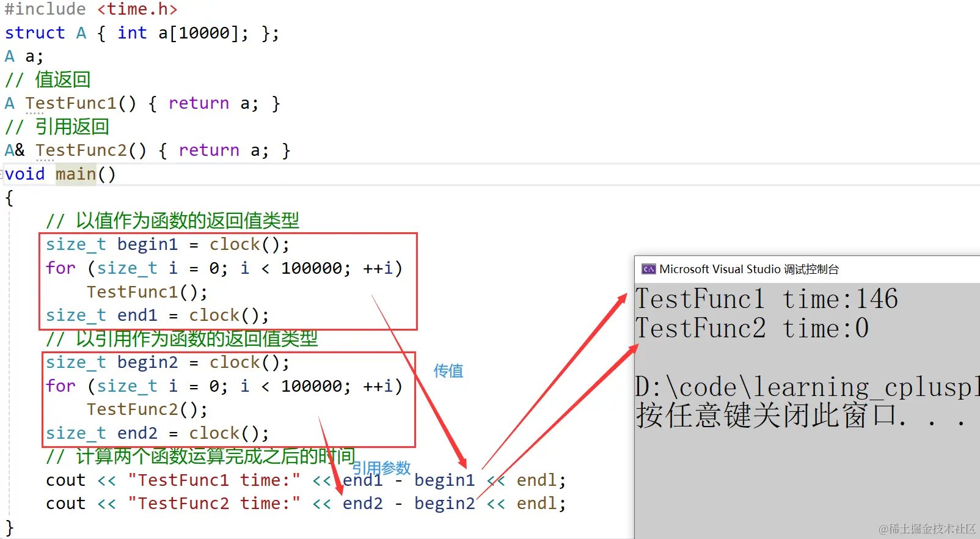This screenshot has height=539, width=980.
Task: Click the 'struct A { int a[10000]; };' line
Action: coord(142,33)
